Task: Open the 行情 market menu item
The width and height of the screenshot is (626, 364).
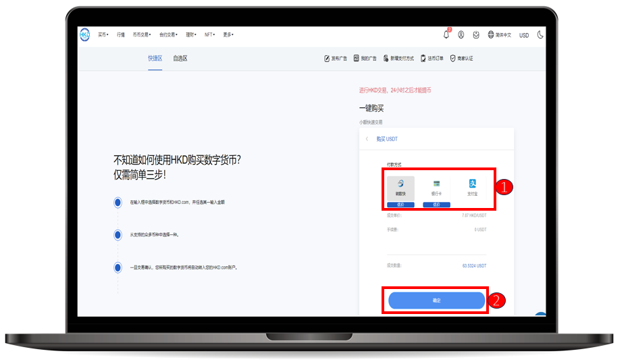Action: tap(121, 34)
